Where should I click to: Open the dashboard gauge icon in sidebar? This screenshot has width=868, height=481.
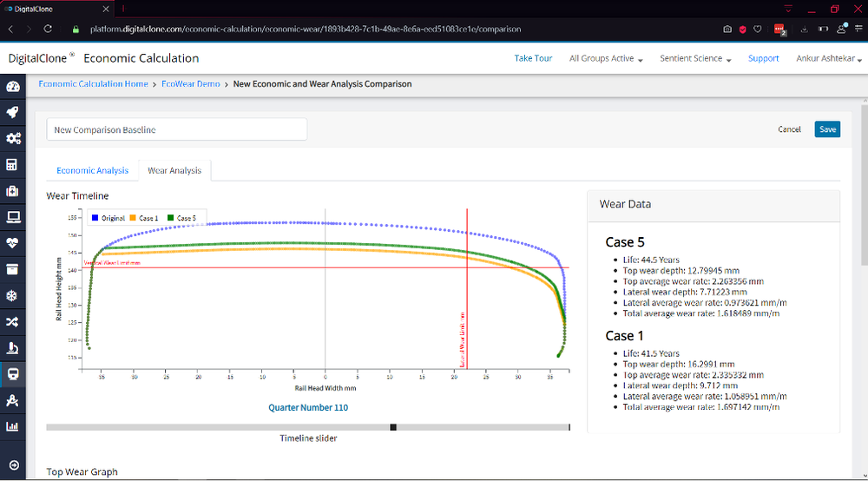pyautogui.click(x=13, y=87)
